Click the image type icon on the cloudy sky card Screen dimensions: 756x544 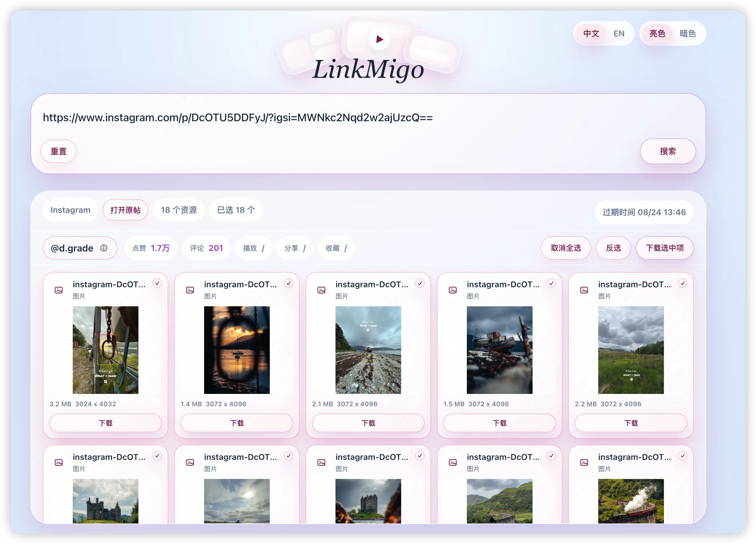[190, 463]
